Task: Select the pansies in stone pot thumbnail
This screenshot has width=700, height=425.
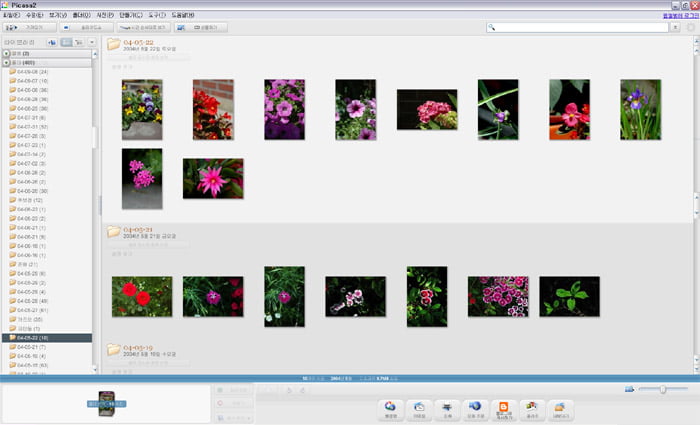Action: pyautogui.click(x=142, y=109)
